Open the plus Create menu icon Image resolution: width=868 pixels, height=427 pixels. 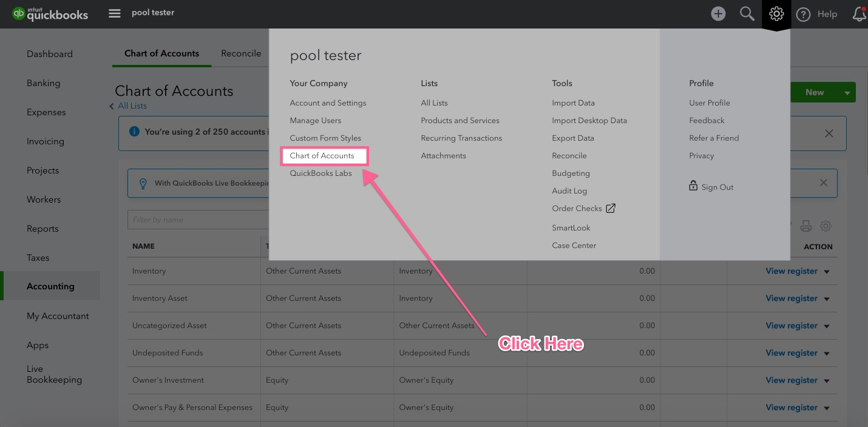pyautogui.click(x=718, y=13)
